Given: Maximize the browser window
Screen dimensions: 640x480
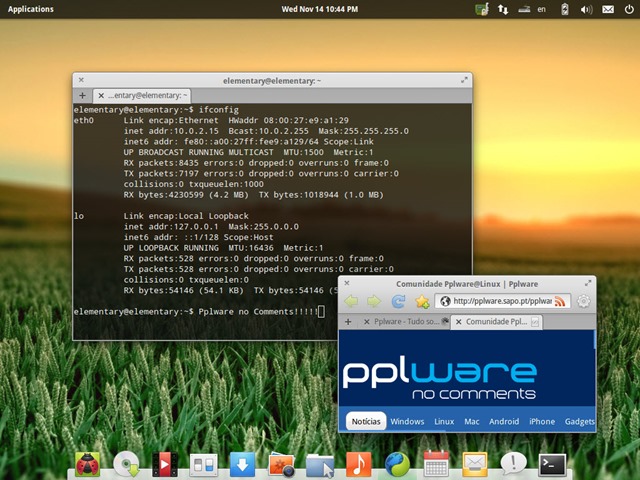Looking at the screenshot, I should 588,283.
